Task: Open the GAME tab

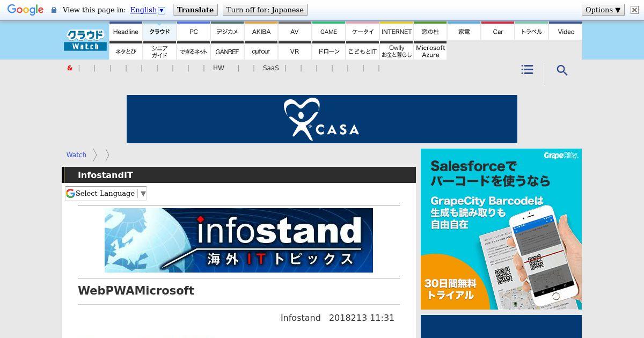Action: [329, 32]
